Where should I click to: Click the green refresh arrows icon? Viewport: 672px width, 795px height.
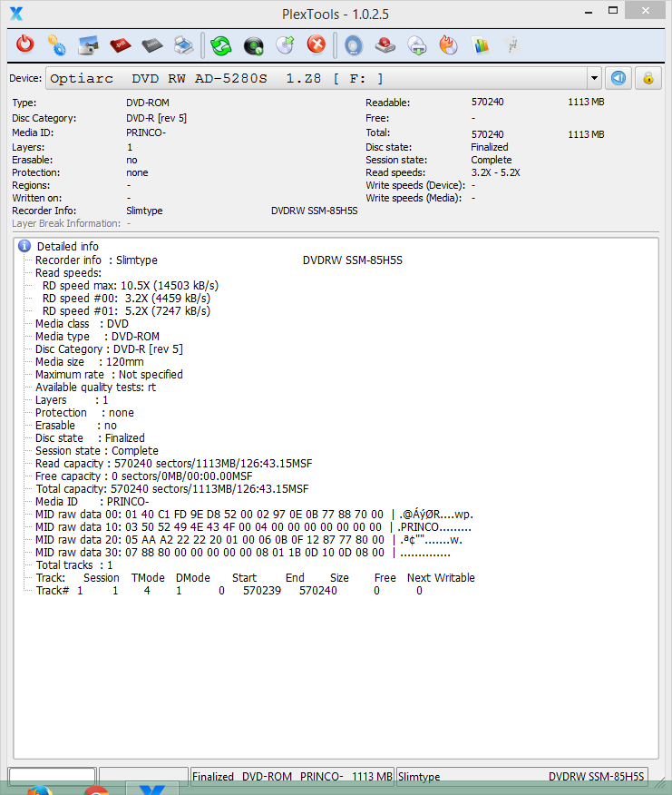tap(221, 45)
